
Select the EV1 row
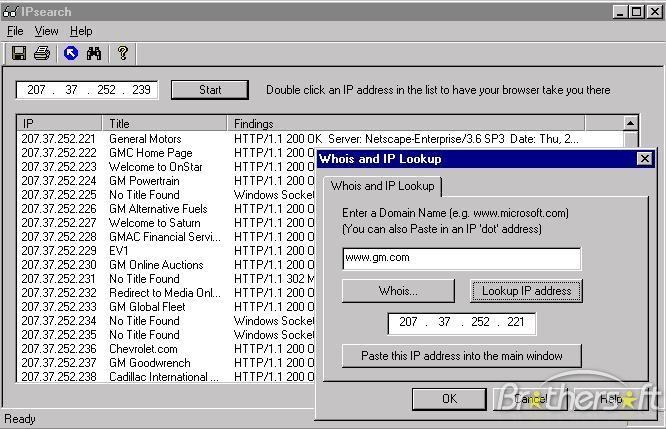pos(166,251)
